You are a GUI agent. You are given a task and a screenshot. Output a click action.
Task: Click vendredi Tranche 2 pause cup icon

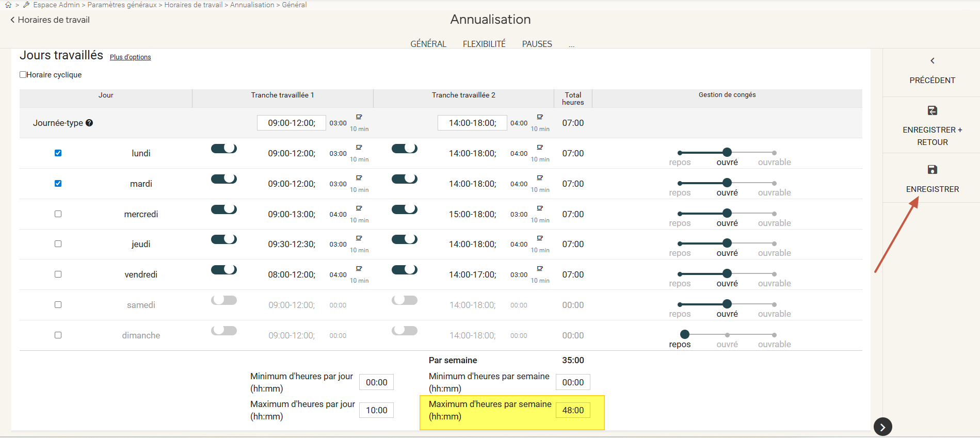(540, 269)
